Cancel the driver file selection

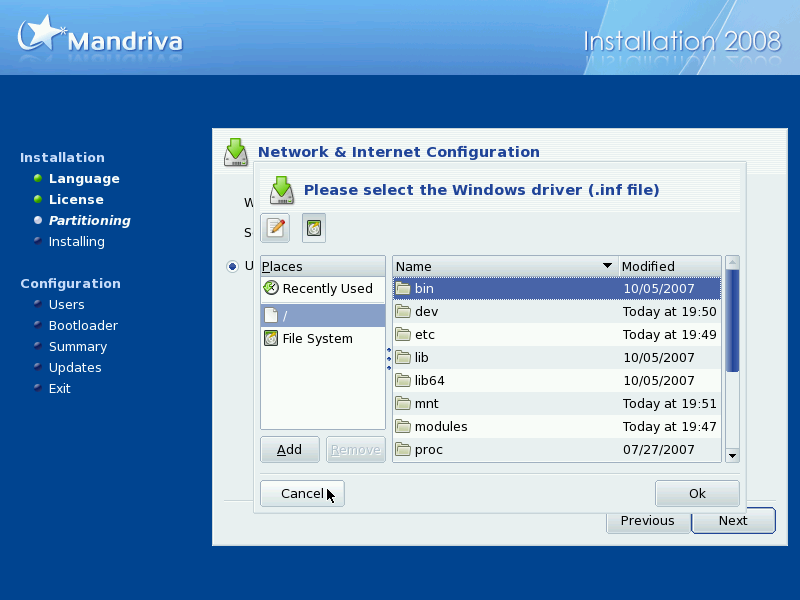pos(302,493)
